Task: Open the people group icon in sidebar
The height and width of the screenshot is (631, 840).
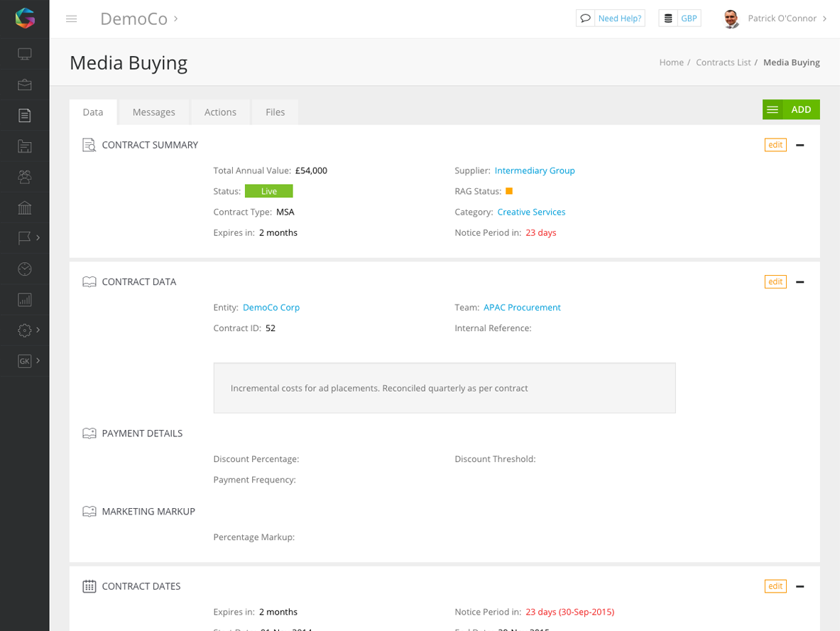Action: 25,176
